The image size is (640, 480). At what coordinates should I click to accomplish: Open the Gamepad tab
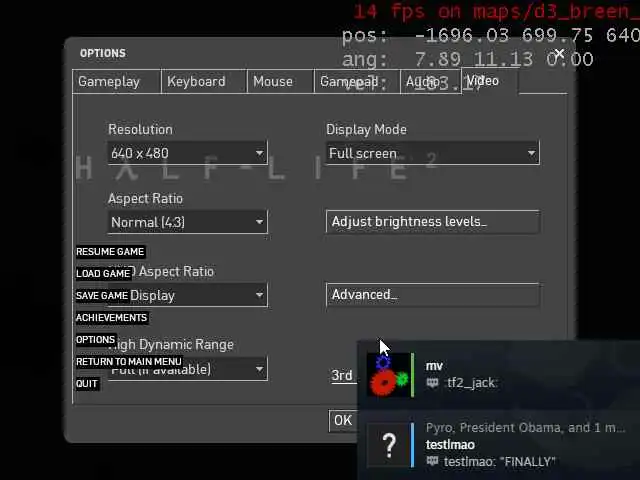point(357,82)
